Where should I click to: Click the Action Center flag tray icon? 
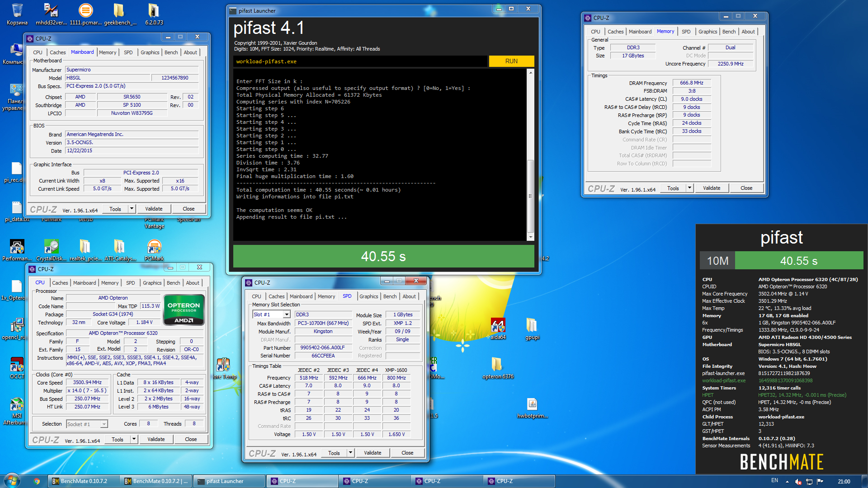pos(820,481)
